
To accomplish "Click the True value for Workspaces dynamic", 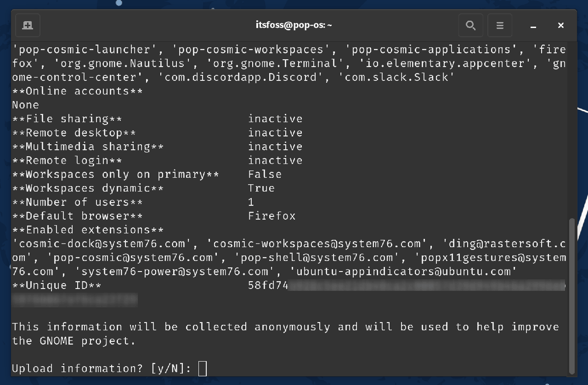I will click(261, 188).
